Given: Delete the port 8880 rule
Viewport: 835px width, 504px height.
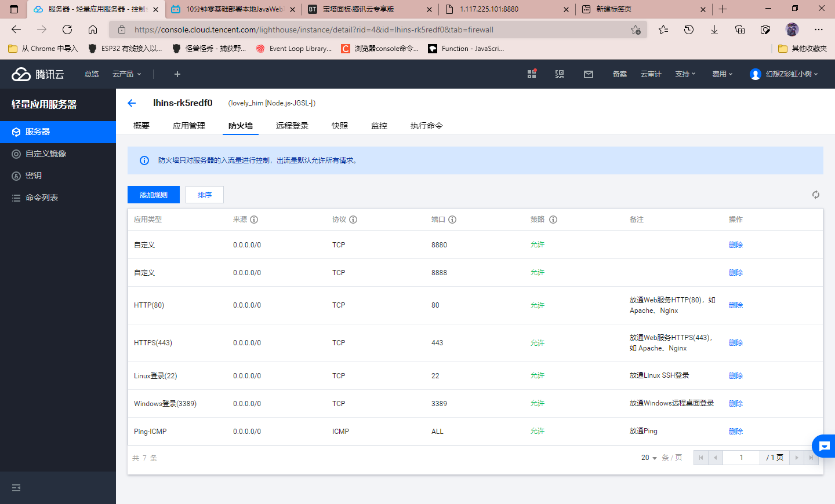Looking at the screenshot, I should click(x=736, y=244).
